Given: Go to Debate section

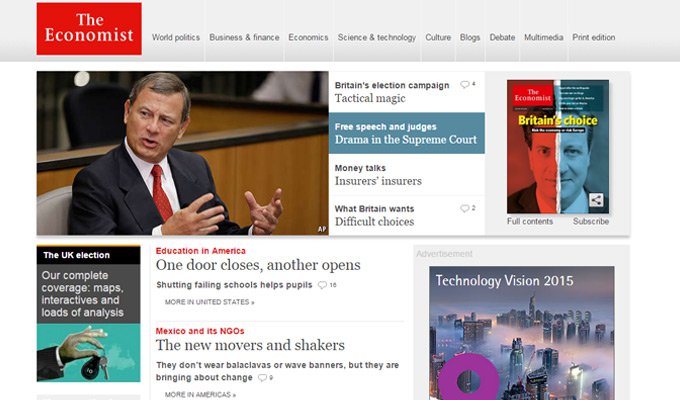Looking at the screenshot, I should coord(502,37).
